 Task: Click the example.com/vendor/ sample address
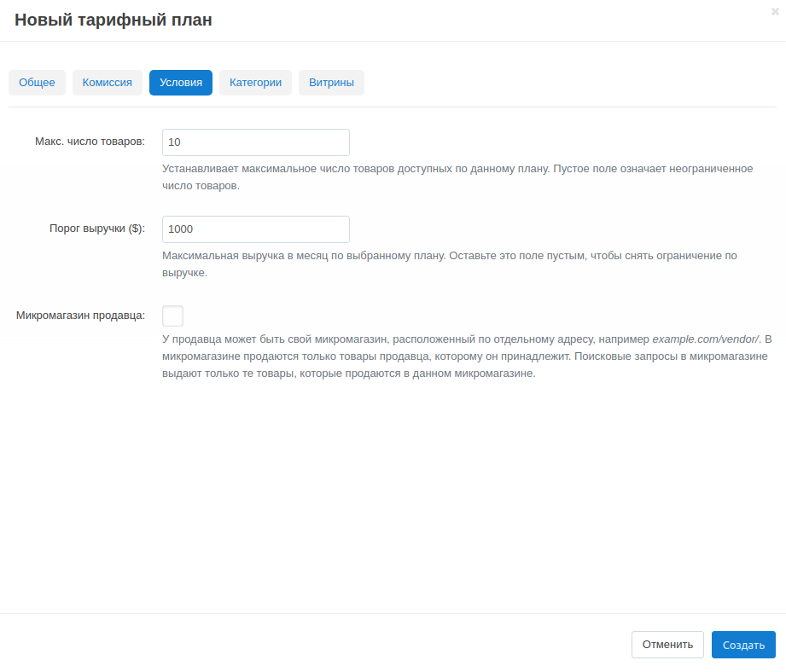[705, 339]
